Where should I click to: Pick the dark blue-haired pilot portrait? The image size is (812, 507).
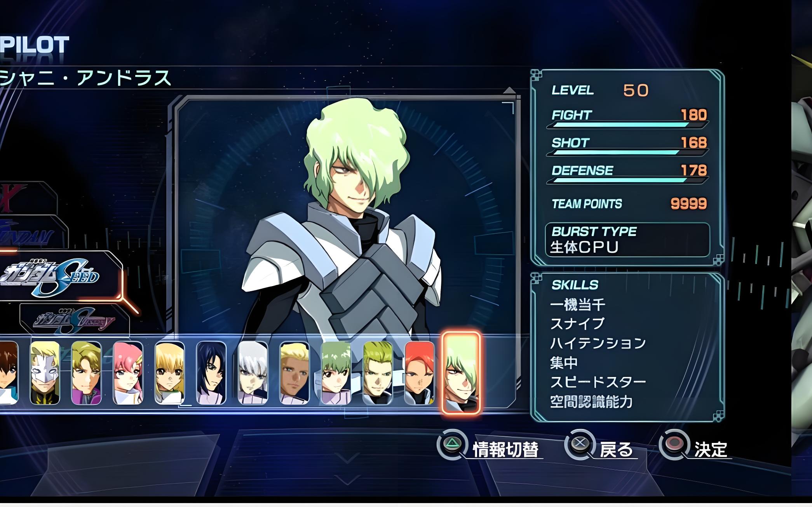pyautogui.click(x=211, y=373)
